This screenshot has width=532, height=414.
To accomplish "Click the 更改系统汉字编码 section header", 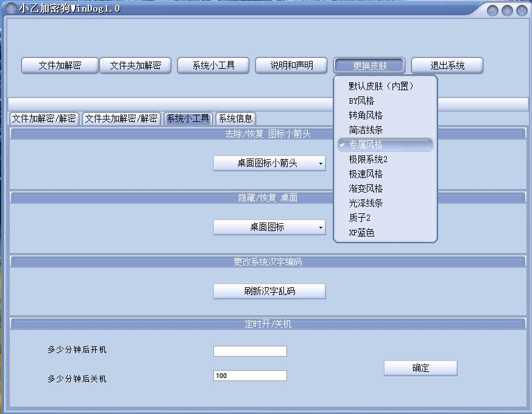I will pyautogui.click(x=268, y=262).
